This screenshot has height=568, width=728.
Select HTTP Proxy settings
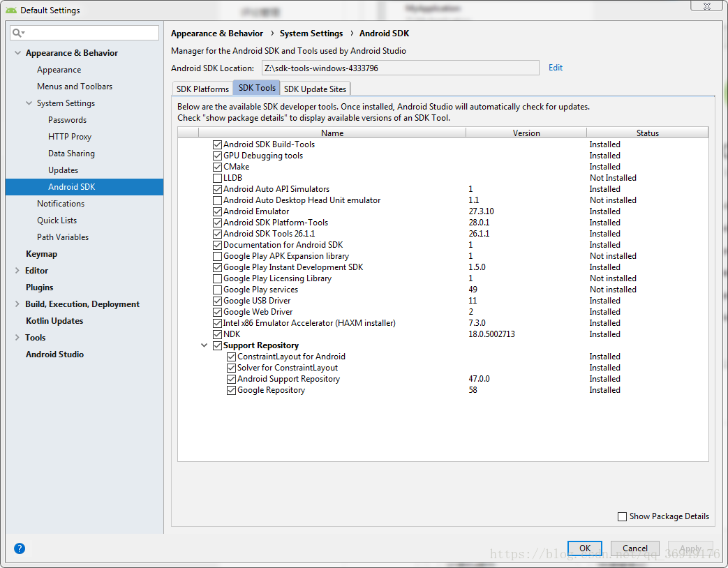70,137
